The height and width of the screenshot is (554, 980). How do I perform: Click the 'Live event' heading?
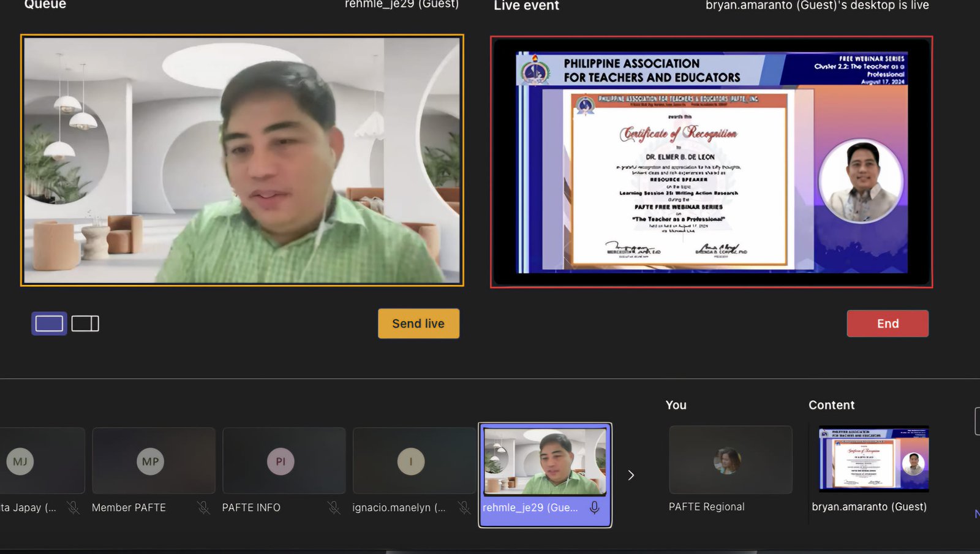tap(527, 6)
